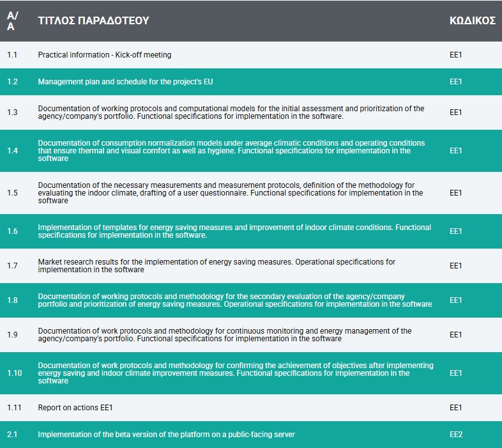Click the Report on actions EE1 row
The width and height of the screenshot is (502, 448).
251,408
